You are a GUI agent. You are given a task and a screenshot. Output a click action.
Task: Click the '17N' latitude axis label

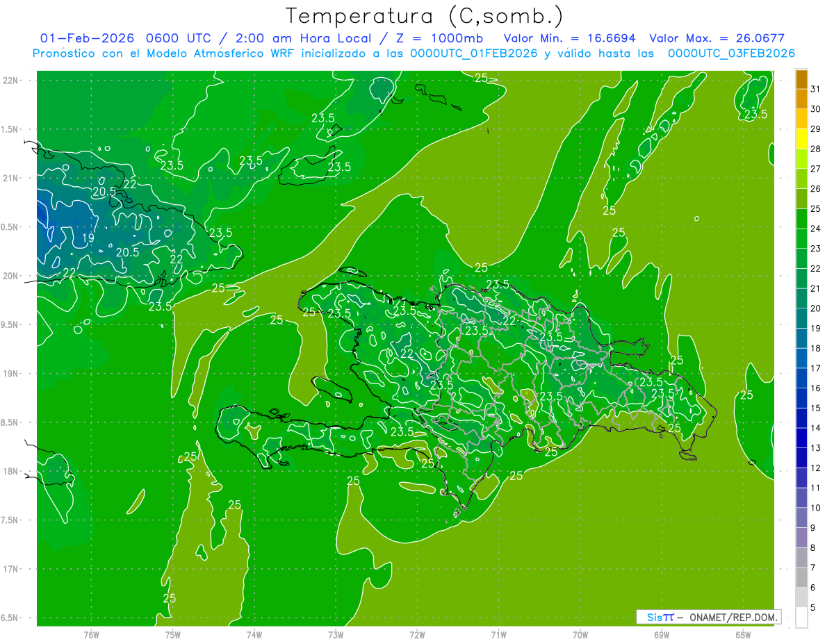[x=10, y=569]
